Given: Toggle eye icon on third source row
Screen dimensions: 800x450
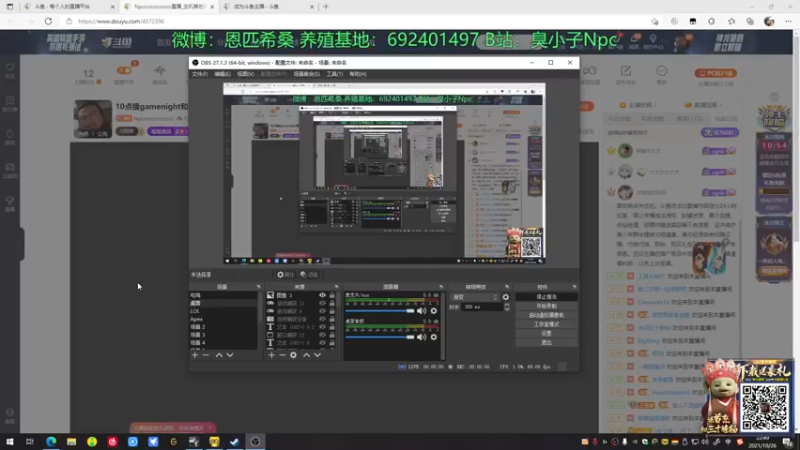Looking at the screenshot, I should pos(322,311).
